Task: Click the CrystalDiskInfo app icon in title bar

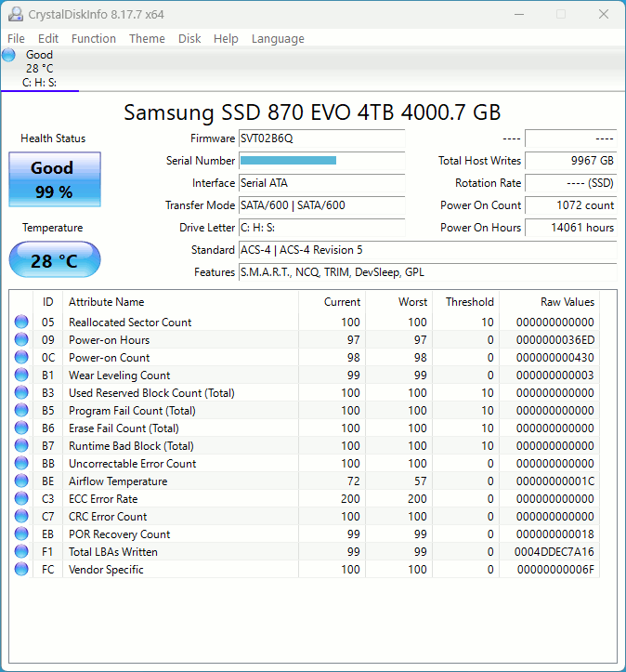Action: pos(16,14)
